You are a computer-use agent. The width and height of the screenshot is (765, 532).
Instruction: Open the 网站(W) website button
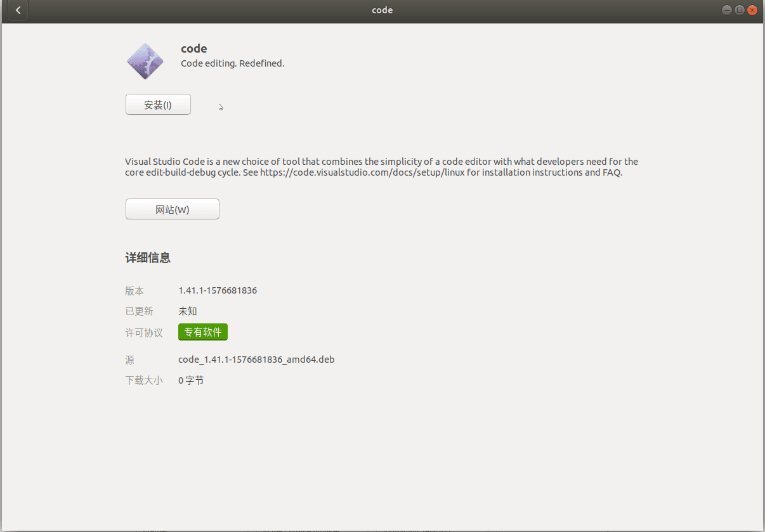click(x=173, y=209)
